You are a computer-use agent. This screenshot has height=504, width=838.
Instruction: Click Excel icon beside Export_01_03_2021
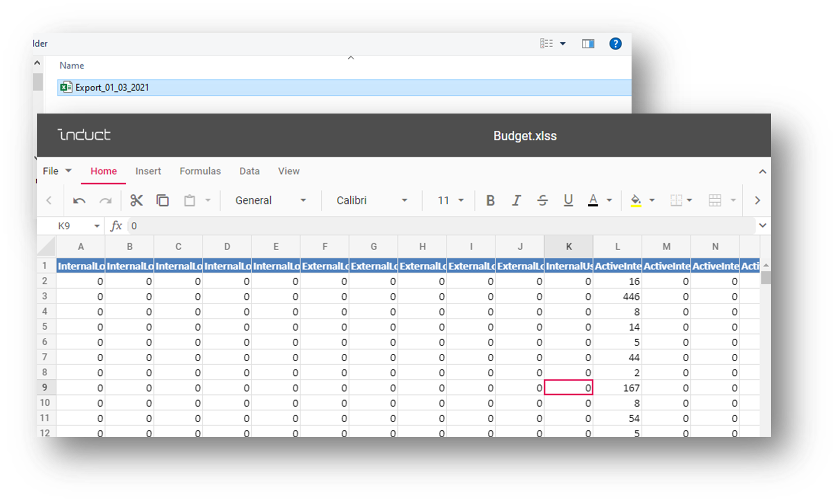(x=66, y=88)
